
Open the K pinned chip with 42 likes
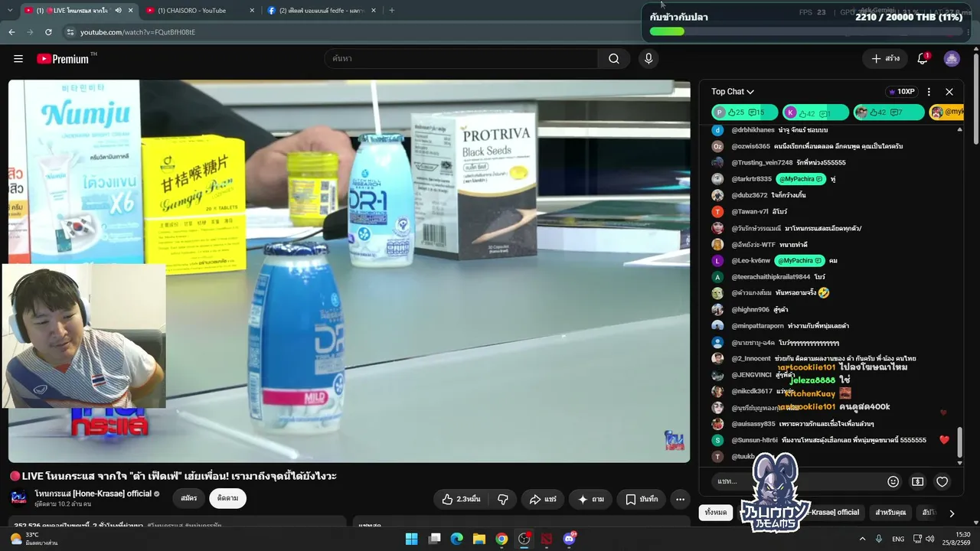click(x=815, y=112)
